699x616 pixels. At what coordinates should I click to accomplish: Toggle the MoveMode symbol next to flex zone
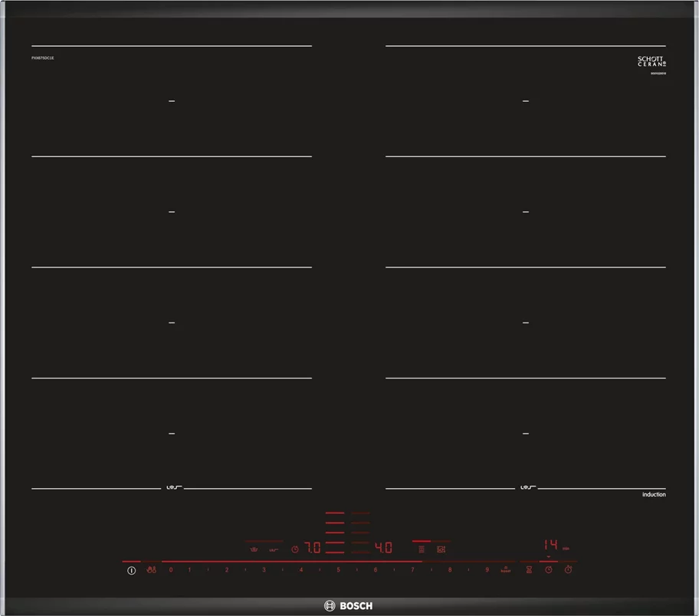tap(441, 549)
